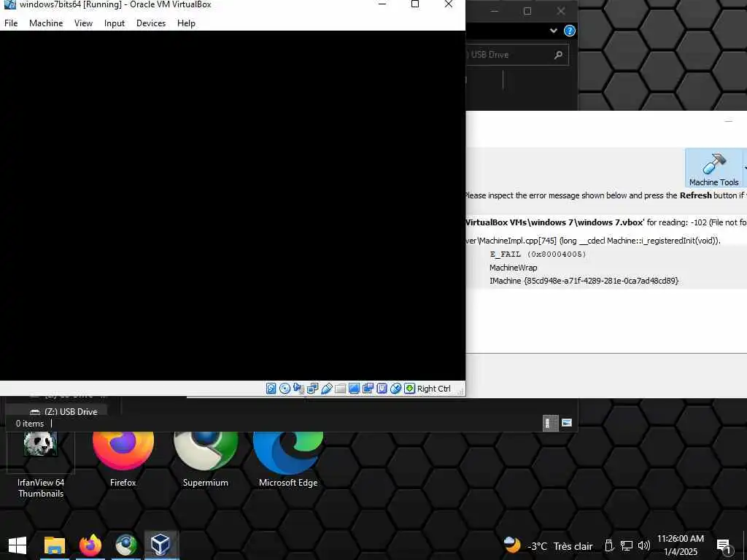Open the Input menu
The height and width of the screenshot is (560, 747).
point(115,23)
